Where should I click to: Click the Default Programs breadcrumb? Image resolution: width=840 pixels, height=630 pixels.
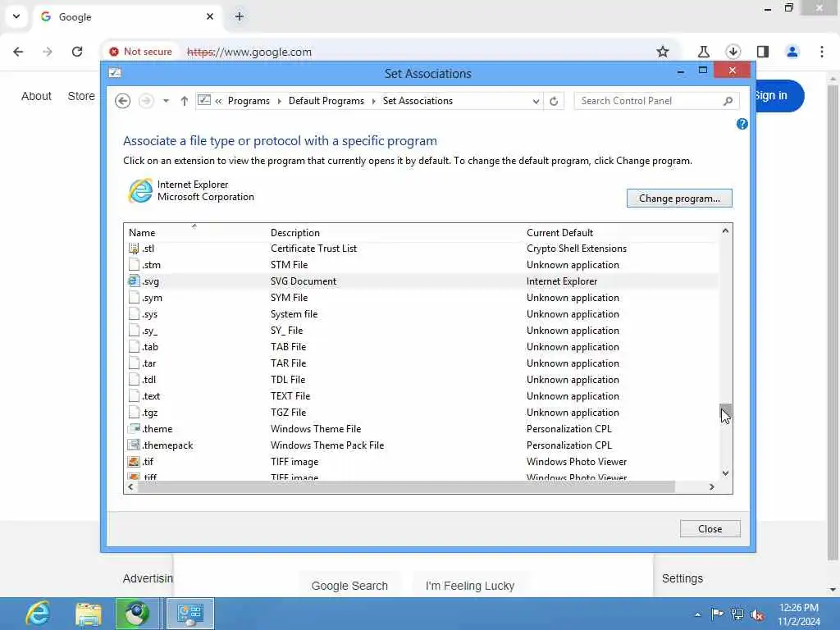click(x=326, y=101)
